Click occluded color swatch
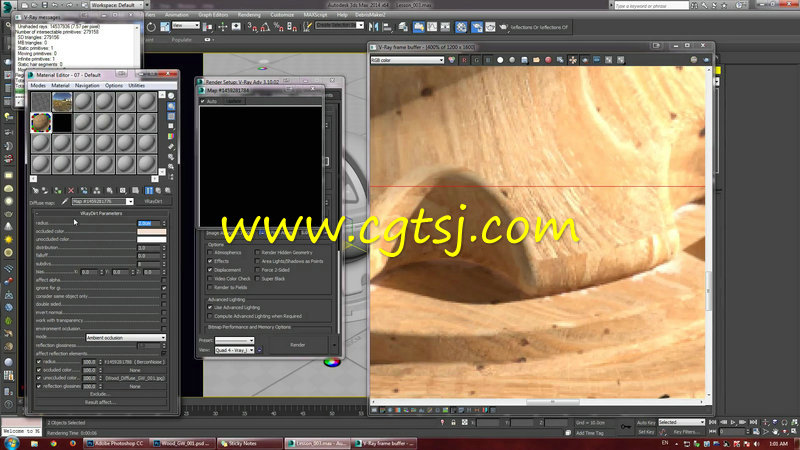Screen dimensions: 800x450 coord(152,232)
